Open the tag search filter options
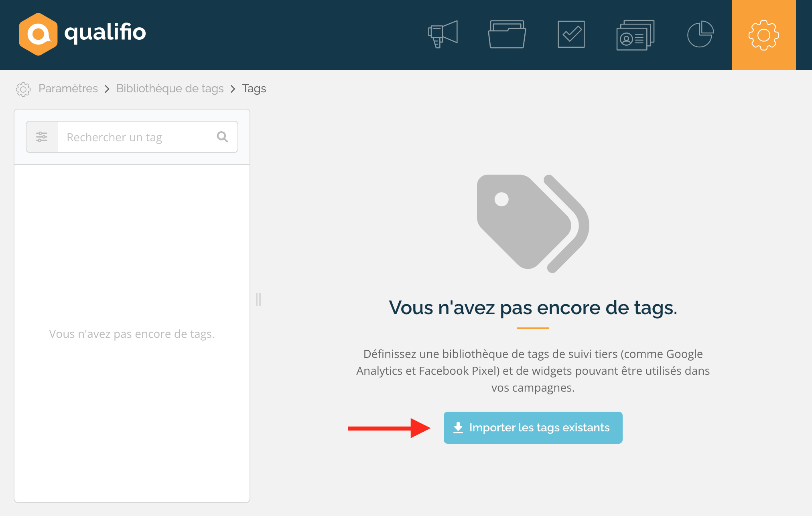 pos(42,137)
